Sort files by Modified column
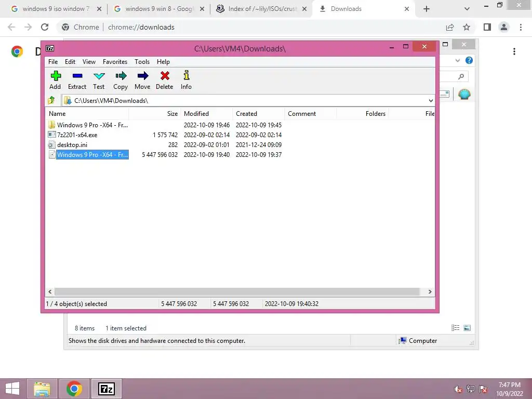Image resolution: width=532 pixels, height=399 pixels. 207,114
